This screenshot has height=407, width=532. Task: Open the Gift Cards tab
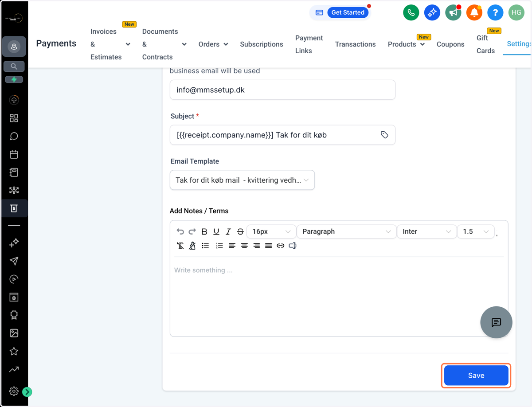click(485, 44)
